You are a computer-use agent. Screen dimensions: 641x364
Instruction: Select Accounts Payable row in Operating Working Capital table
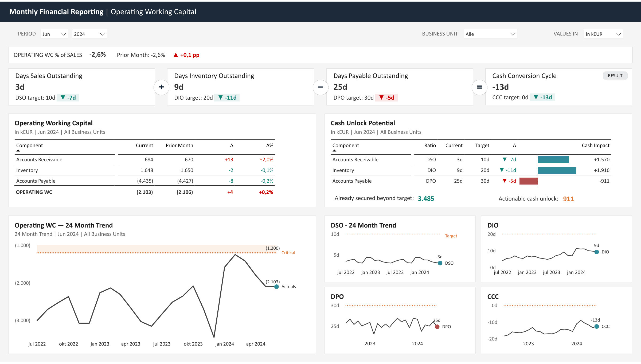(145, 181)
